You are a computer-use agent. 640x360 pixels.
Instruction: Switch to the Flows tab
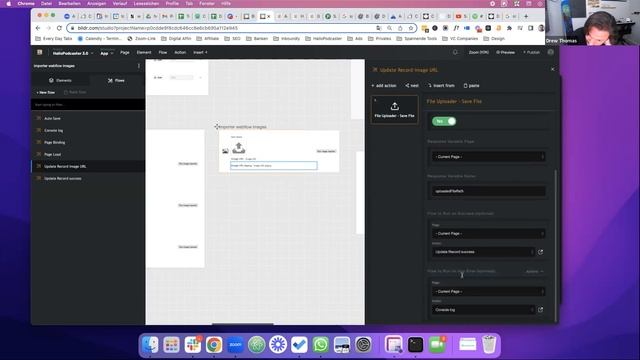click(x=116, y=80)
